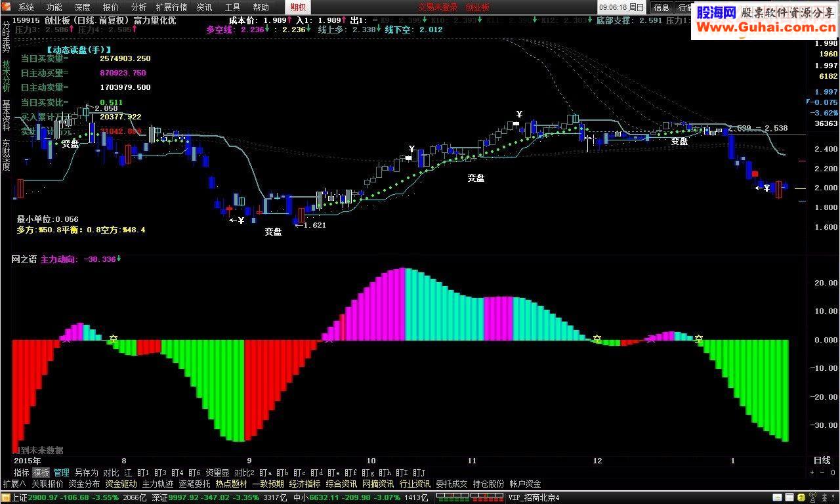Open the 持仓股份 tab

pyautogui.click(x=488, y=484)
